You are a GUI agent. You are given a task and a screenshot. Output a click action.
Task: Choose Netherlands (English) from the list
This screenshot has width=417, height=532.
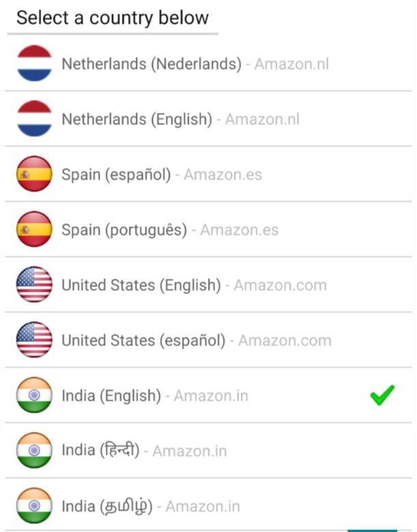coord(209,119)
